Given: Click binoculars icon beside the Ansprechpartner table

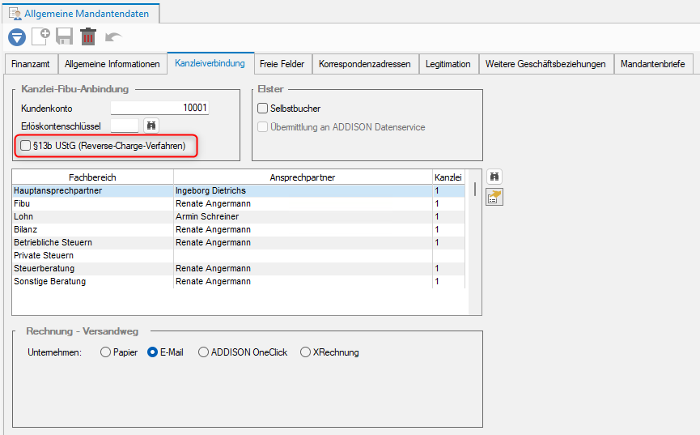Looking at the screenshot, I should coord(494,176).
